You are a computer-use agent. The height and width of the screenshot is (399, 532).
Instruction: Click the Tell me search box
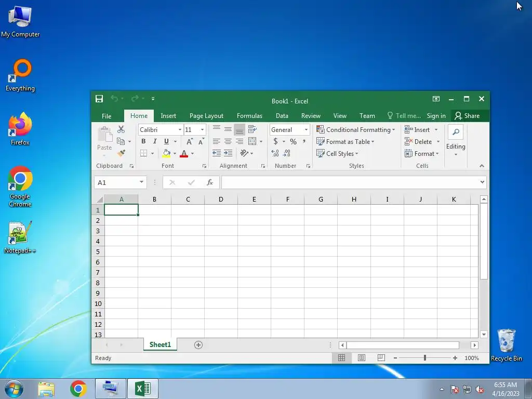click(404, 116)
